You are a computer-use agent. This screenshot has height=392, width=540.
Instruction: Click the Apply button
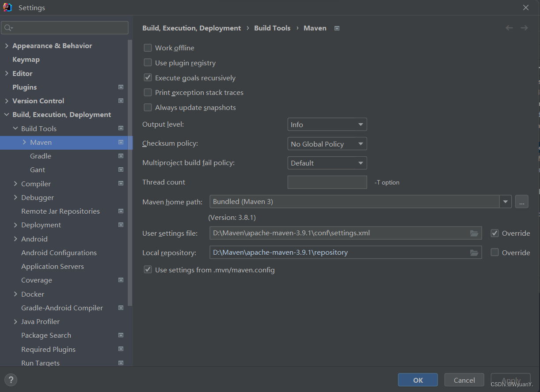[511, 380]
